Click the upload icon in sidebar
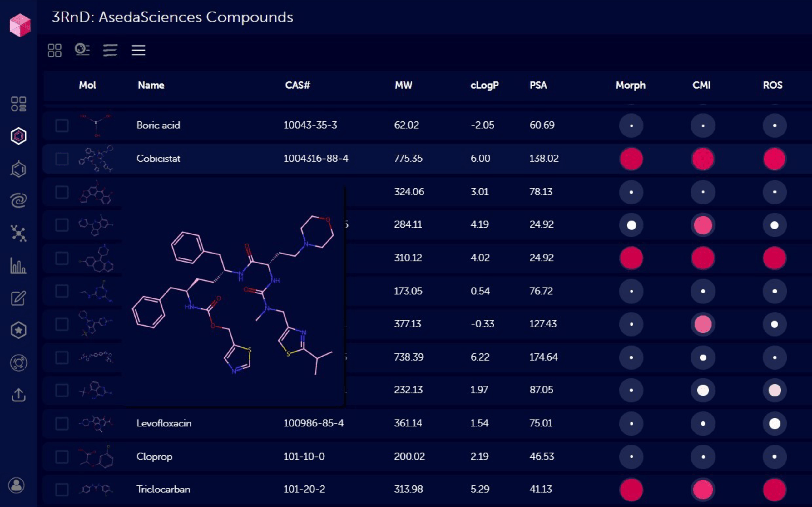The height and width of the screenshot is (507, 812). [x=18, y=395]
